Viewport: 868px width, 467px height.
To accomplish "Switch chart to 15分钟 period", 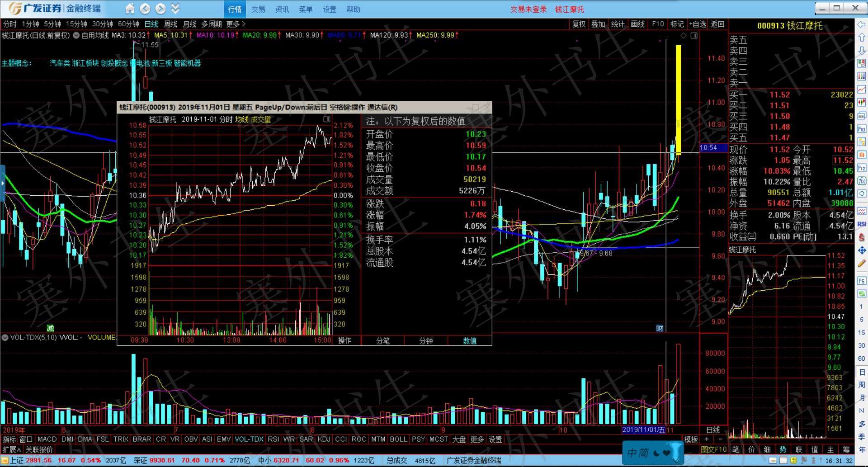I will coord(76,24).
